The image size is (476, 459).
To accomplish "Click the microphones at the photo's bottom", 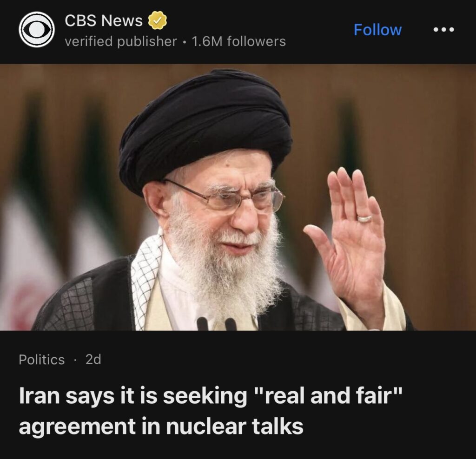I will [x=216, y=323].
